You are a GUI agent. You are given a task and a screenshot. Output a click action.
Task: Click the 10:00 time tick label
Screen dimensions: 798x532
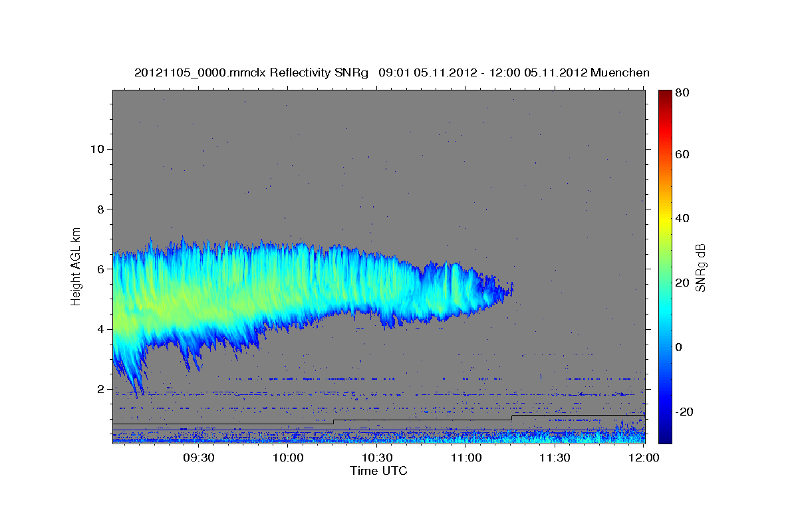point(289,458)
